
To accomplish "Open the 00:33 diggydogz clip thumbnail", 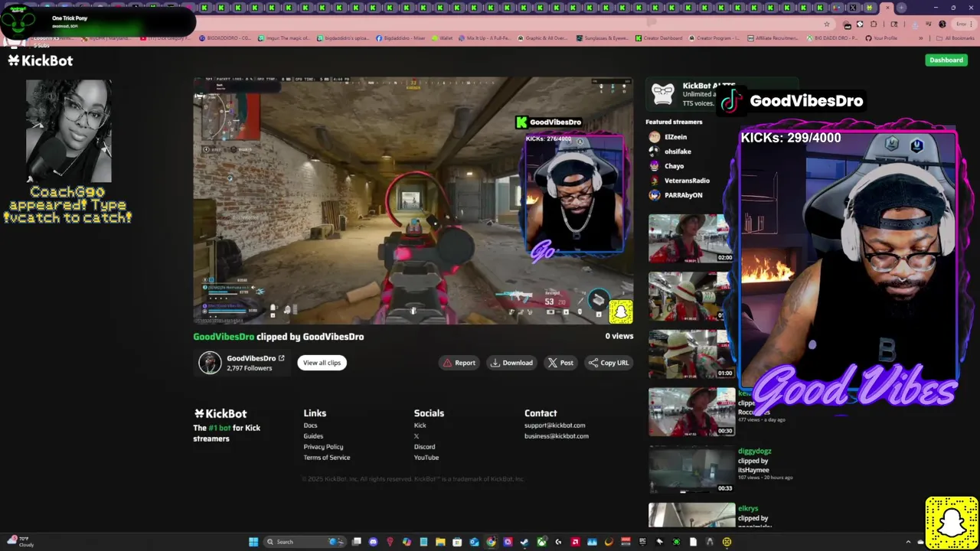I will pos(691,470).
